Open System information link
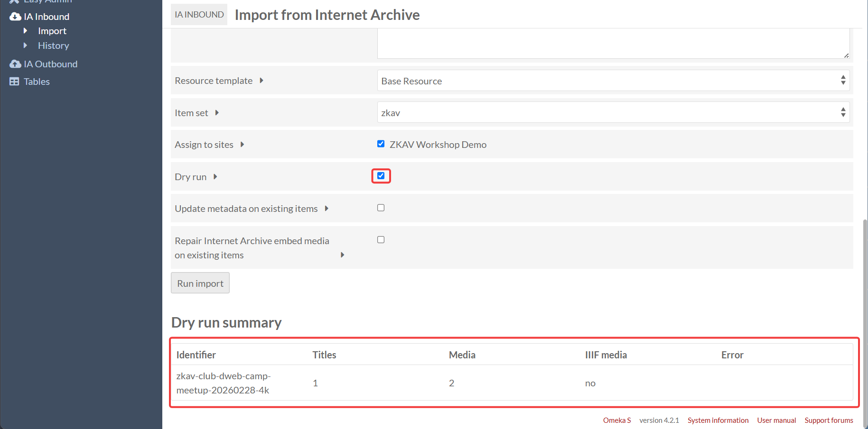Image resolution: width=868 pixels, height=429 pixels. click(718, 420)
